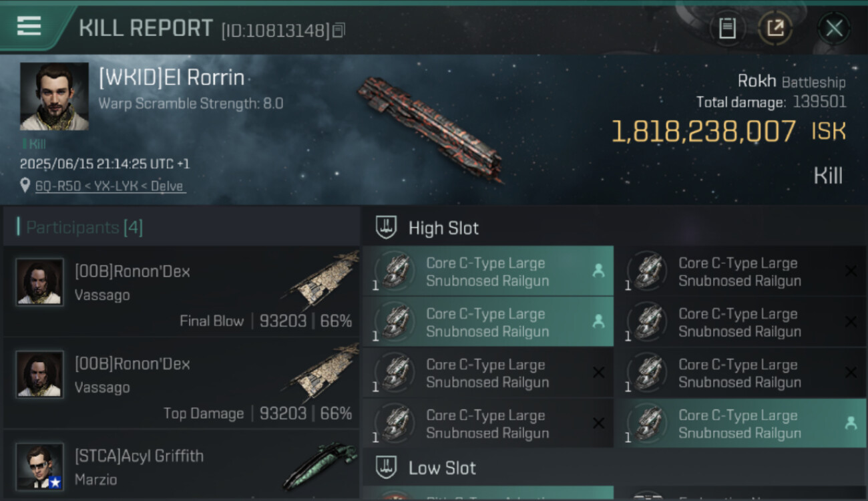
Task: Select the Rokh ship image
Action: pyautogui.click(x=429, y=127)
